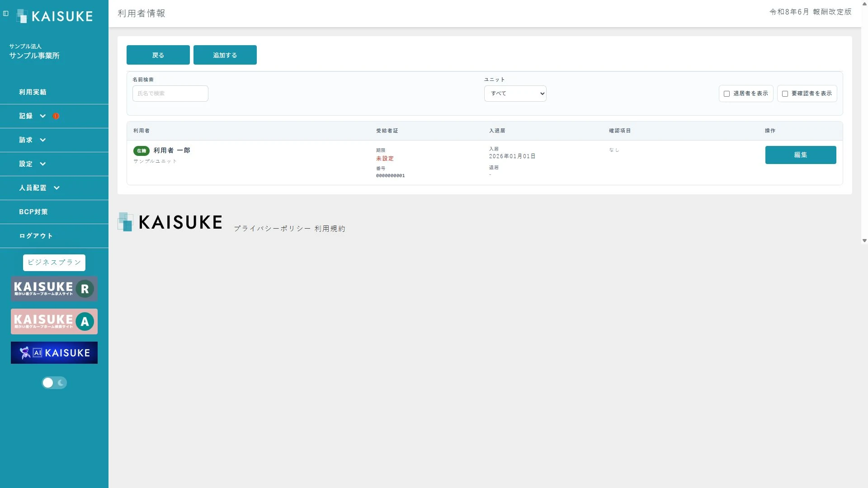This screenshot has height=488, width=868.
Task: Click the number 0000000001
Action: [x=391, y=176]
